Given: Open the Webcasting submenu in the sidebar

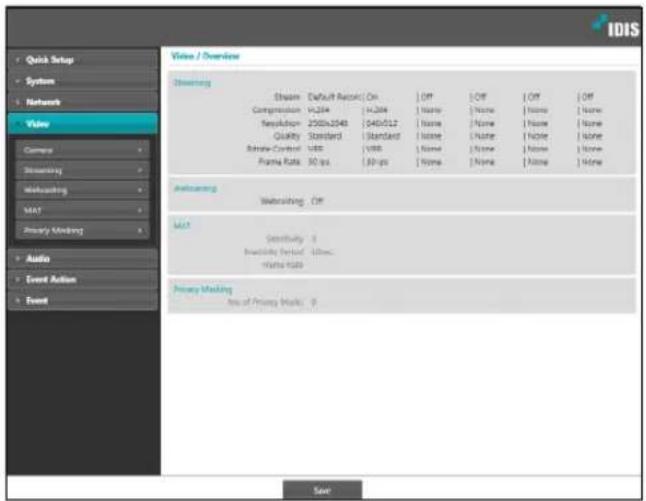Looking at the screenshot, I should pyautogui.click(x=82, y=190).
